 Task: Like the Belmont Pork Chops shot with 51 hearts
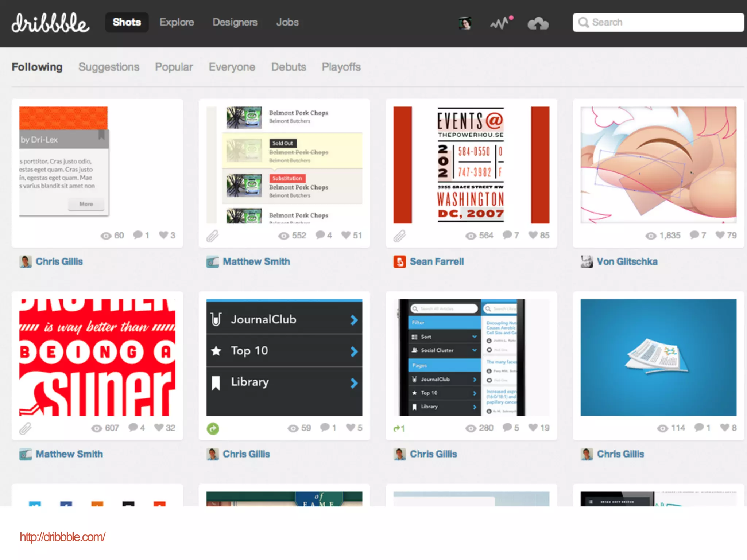(346, 235)
